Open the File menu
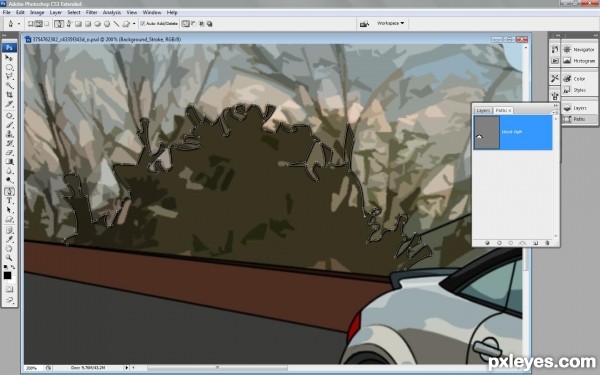 point(7,13)
